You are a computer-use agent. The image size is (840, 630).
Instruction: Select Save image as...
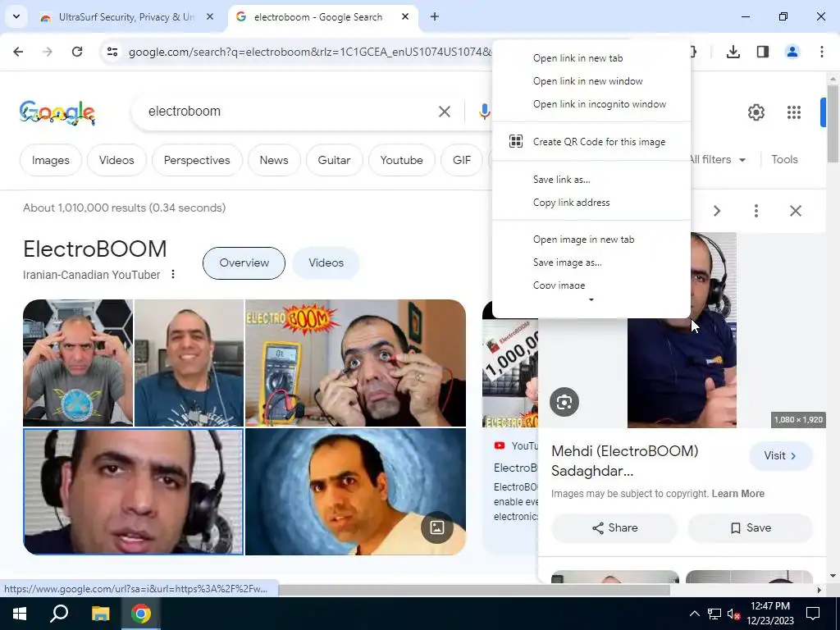(x=591, y=262)
